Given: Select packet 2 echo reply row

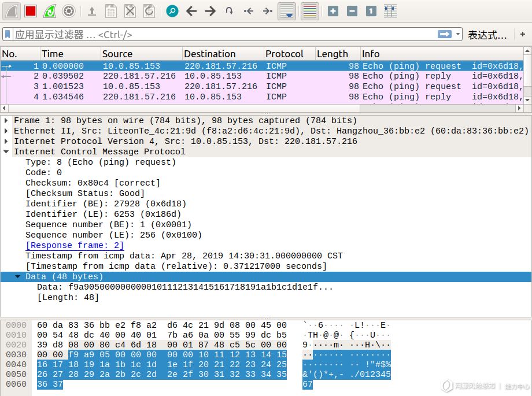Looking at the screenshot, I should 261,76.
